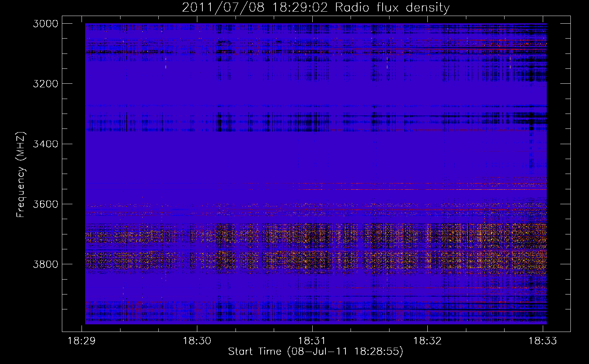Click the 18:33 time tick label

(543, 341)
